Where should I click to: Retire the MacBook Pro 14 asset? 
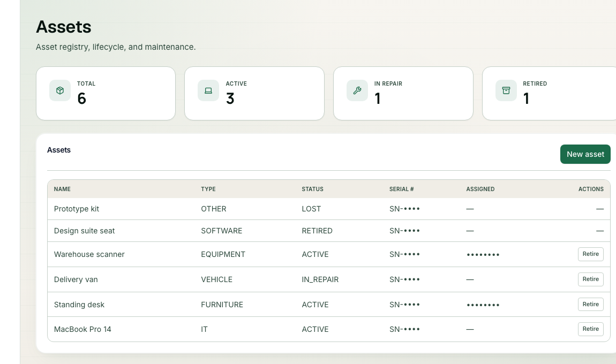pos(590,329)
